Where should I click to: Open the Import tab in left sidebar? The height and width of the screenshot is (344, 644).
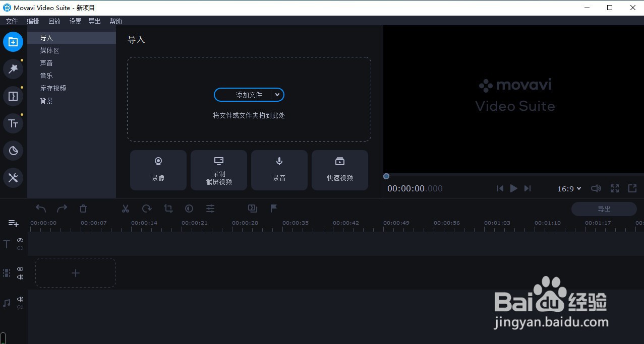tap(13, 42)
